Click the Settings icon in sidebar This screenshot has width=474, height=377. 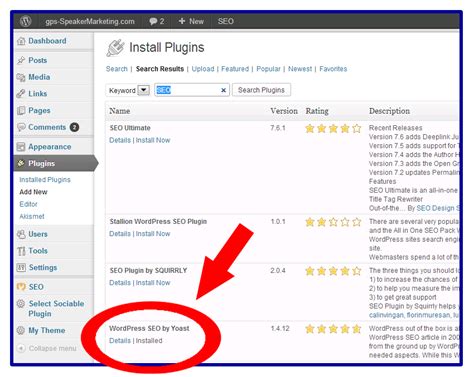coord(21,267)
